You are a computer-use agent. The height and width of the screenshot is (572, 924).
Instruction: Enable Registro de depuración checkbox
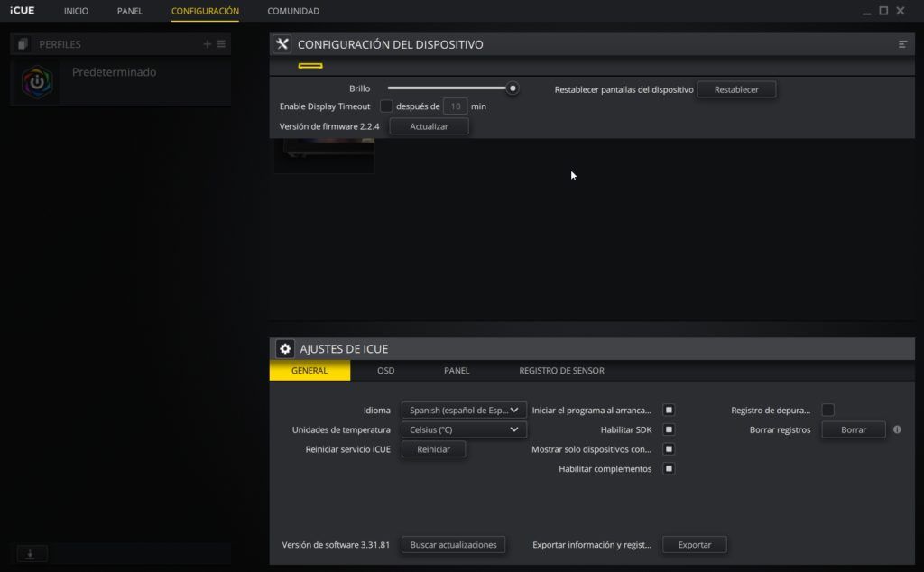(828, 410)
